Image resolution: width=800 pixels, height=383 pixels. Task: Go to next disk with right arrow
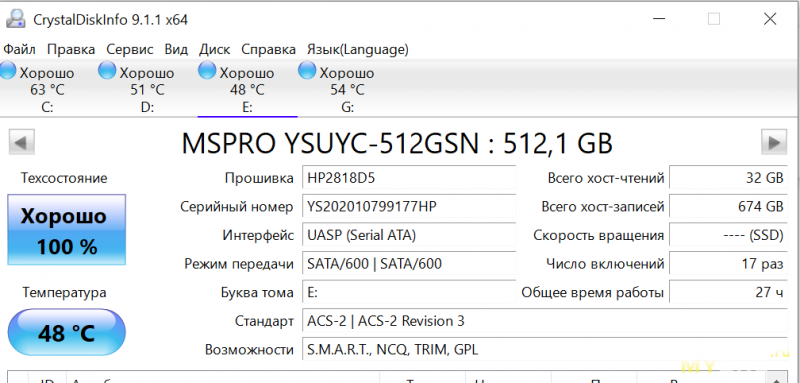point(774,141)
